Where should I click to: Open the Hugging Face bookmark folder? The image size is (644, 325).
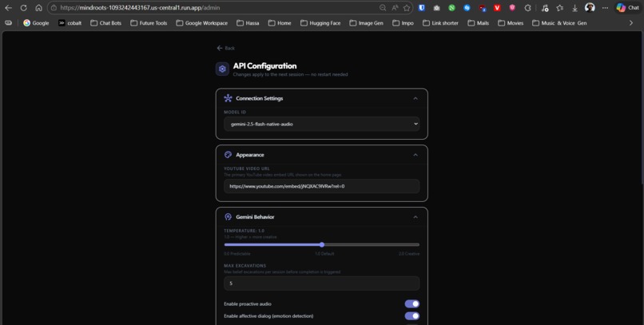320,23
